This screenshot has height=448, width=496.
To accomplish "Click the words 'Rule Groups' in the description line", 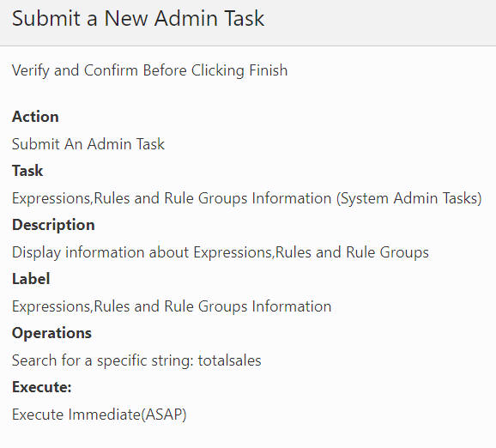I will (388, 252).
